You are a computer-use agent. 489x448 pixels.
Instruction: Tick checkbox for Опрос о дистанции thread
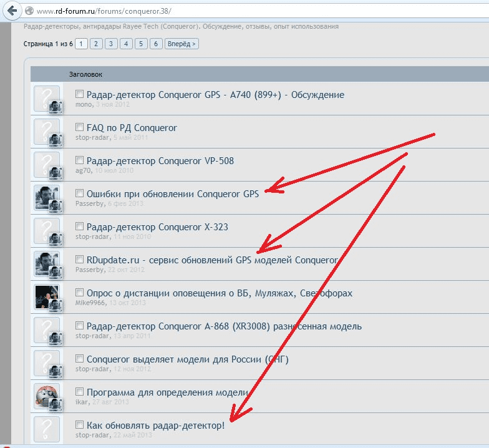pyautogui.click(x=80, y=292)
